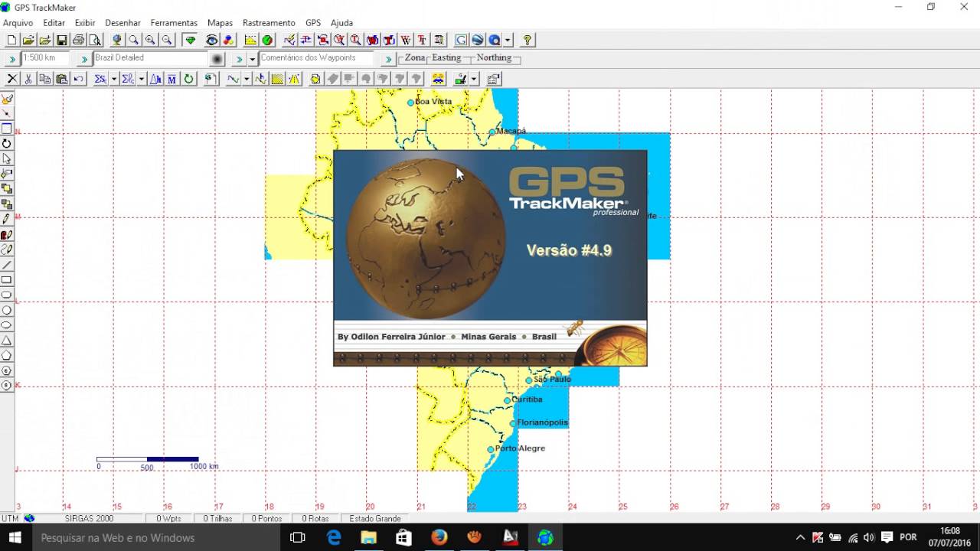Screen dimensions: 980x551
Task: Click the paste clipboard icon
Action: 61,79
